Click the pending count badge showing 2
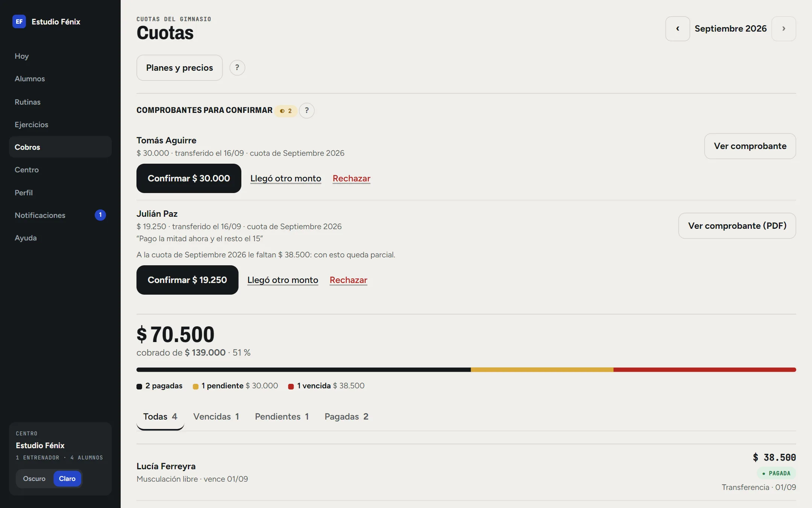This screenshot has width=812, height=508. click(286, 111)
